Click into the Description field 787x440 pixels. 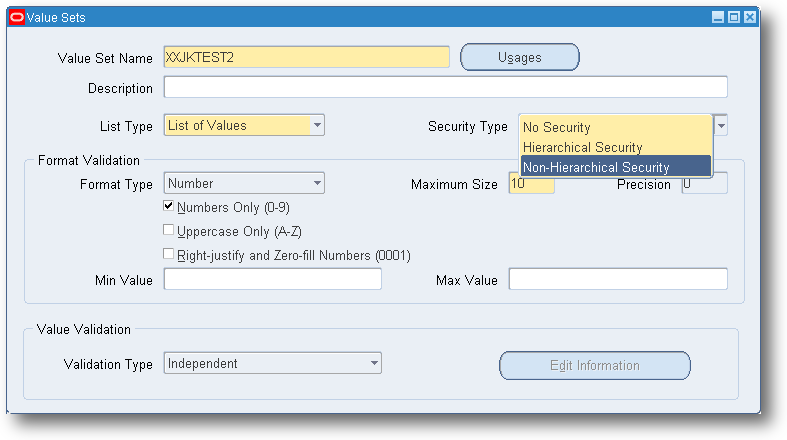point(446,87)
